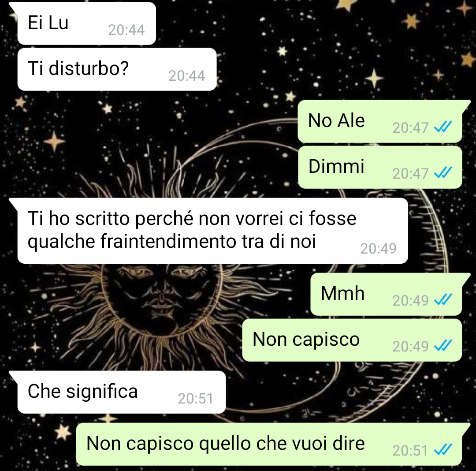Tap the 'No Ale' sent message
The height and width of the screenshot is (471, 476).
[x=380, y=121]
